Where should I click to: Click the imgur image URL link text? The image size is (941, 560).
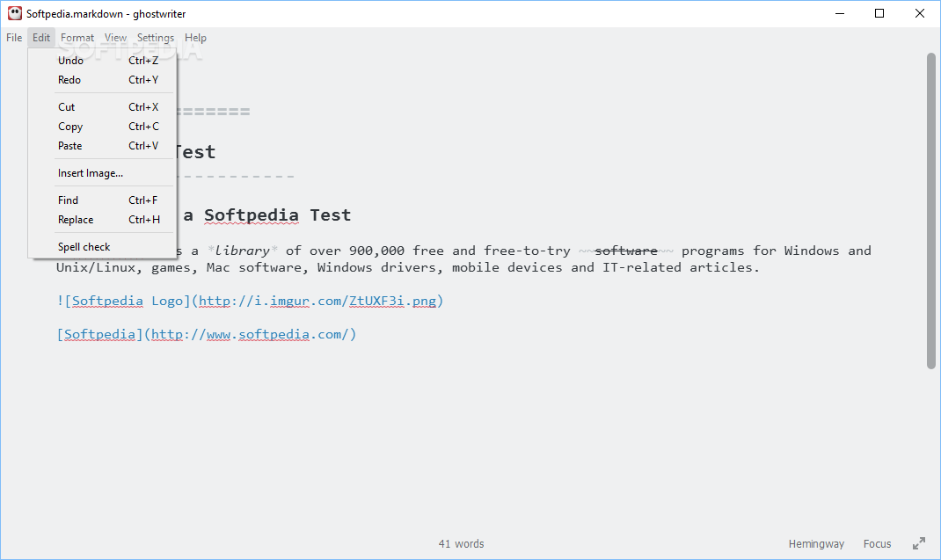pos(317,301)
